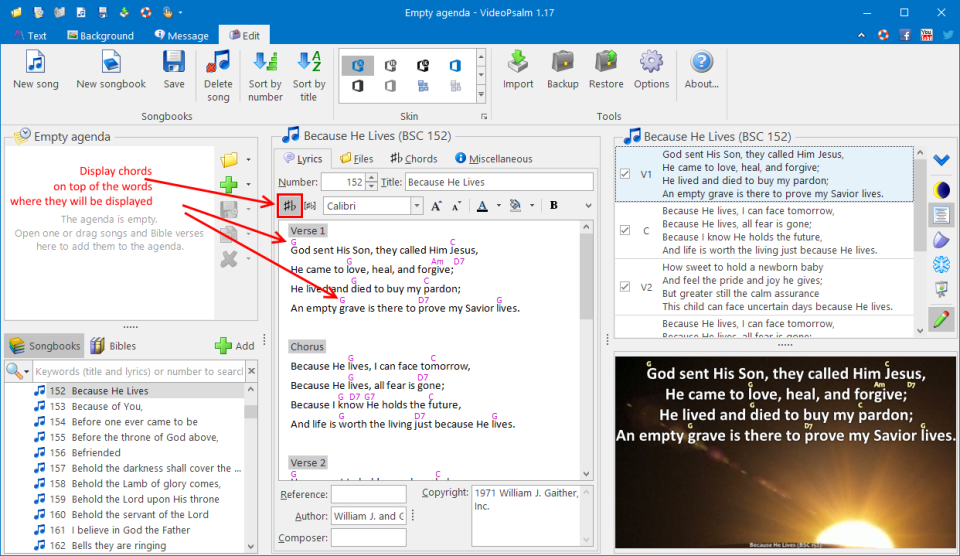Click Sort by title icon
This screenshot has height=556, width=960.
[x=309, y=63]
